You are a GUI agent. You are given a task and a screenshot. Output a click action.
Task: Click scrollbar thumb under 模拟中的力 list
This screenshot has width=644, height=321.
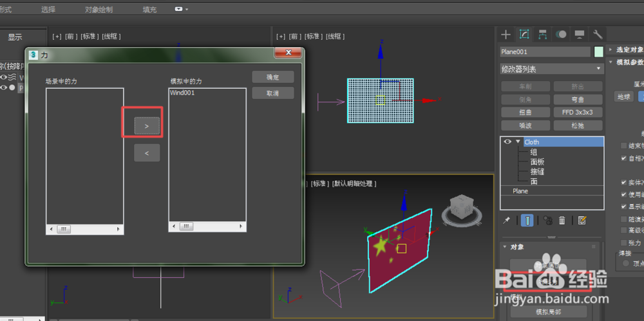coord(186,226)
